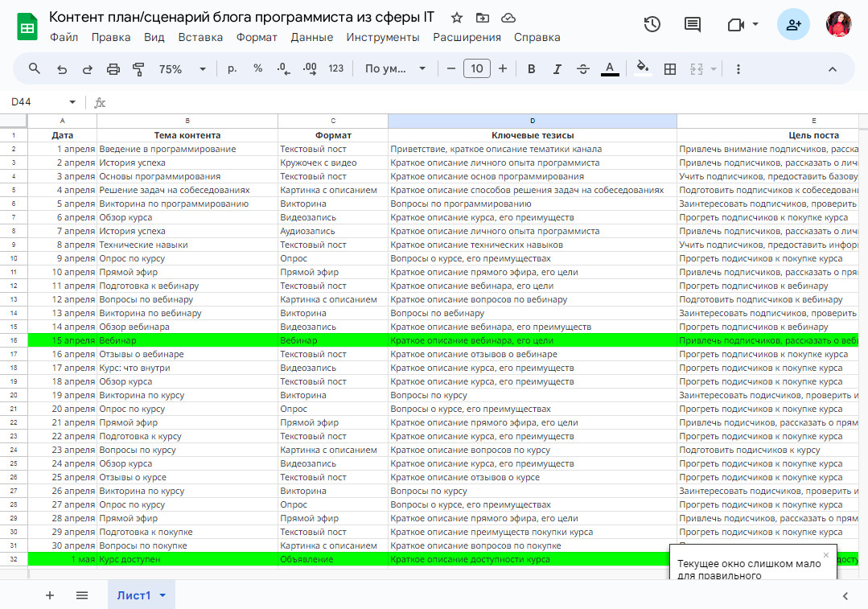Decrease the font size
868x609 pixels.
tap(451, 68)
